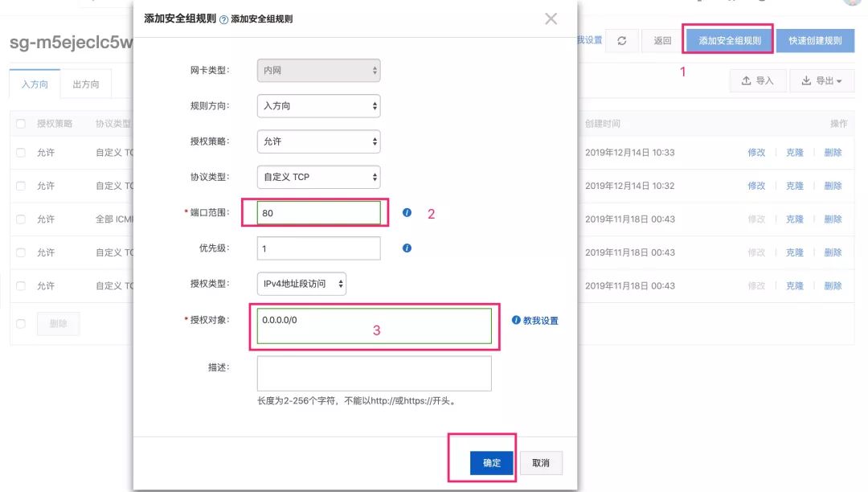Viewport: 868px width, 492px height.
Task: Click 删除 for the 10:32 rule
Action: point(833,186)
